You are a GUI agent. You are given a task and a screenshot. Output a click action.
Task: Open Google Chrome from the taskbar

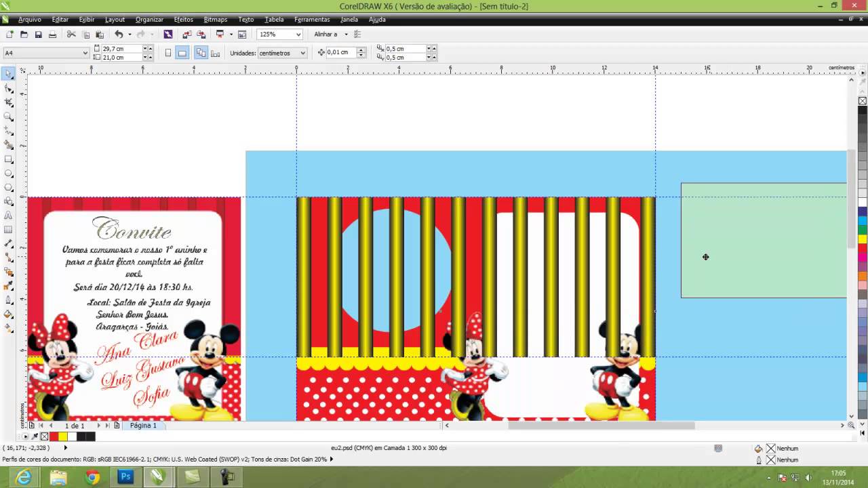pos(92,477)
